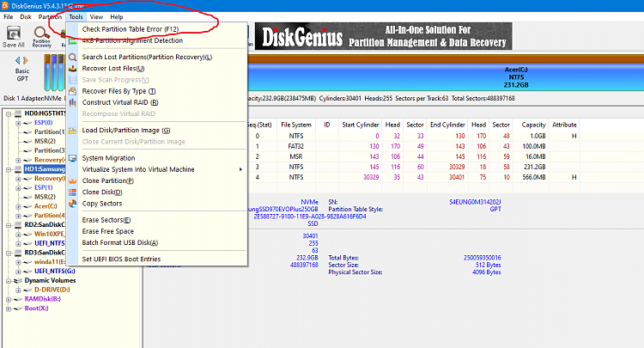This screenshot has height=348, width=644.
Task: Expand the D-DRIVE(D:) node
Action: [x=18, y=290]
